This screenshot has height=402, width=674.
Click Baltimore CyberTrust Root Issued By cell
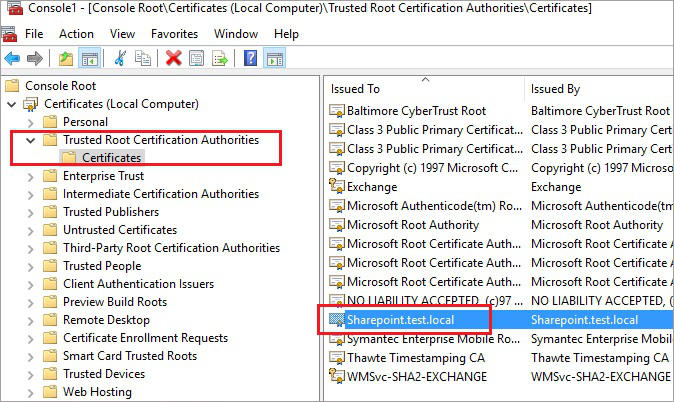click(x=600, y=111)
